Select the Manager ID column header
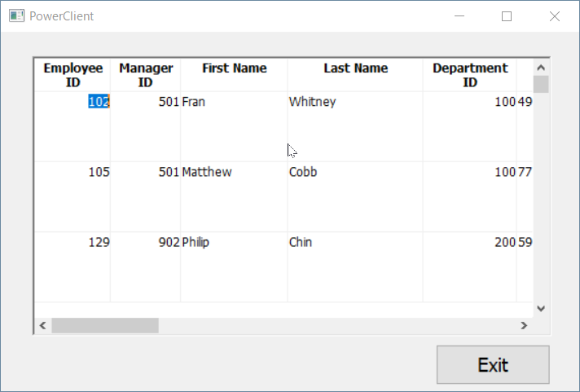Image resolution: width=580 pixels, height=392 pixels. 146,75
